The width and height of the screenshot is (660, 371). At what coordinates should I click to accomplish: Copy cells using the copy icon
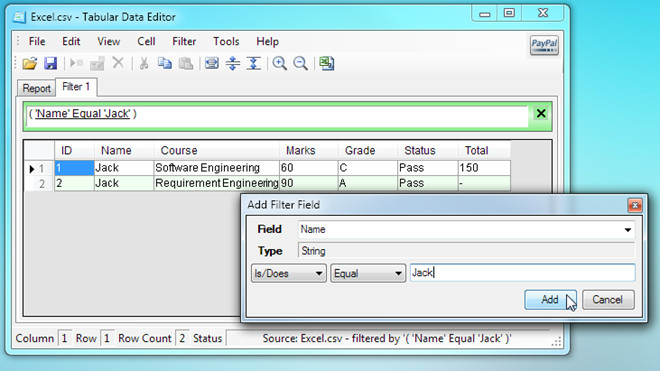pyautogui.click(x=165, y=64)
